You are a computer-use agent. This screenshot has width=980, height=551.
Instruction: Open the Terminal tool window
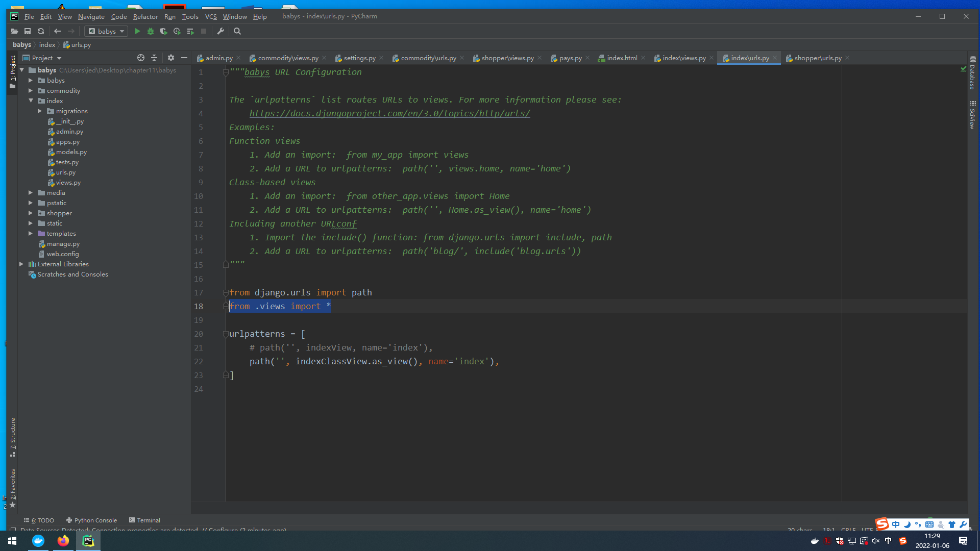click(144, 520)
